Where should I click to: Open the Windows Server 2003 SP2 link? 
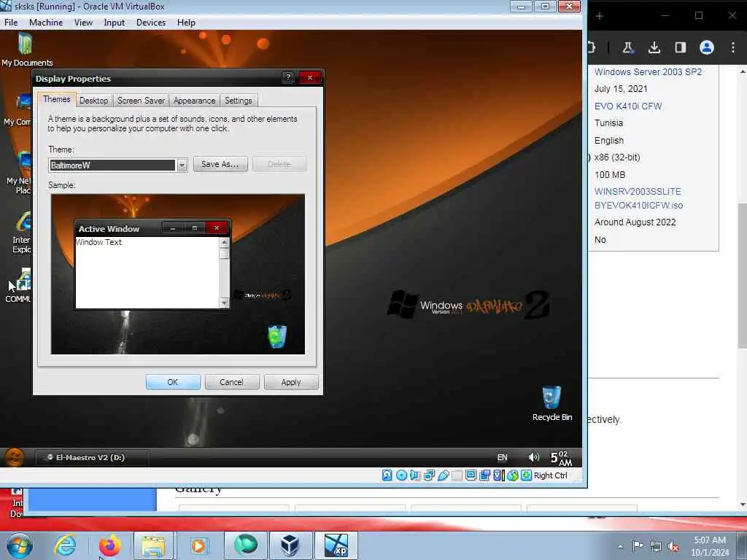tap(648, 72)
